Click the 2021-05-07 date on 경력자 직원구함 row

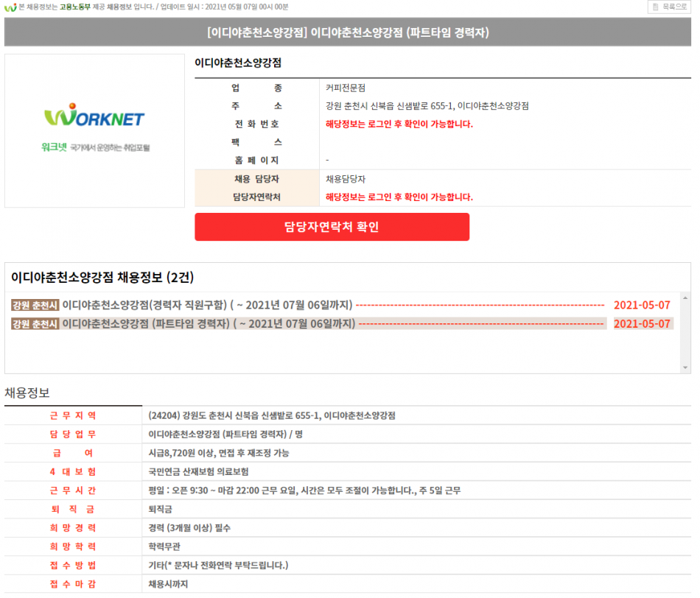pos(642,305)
